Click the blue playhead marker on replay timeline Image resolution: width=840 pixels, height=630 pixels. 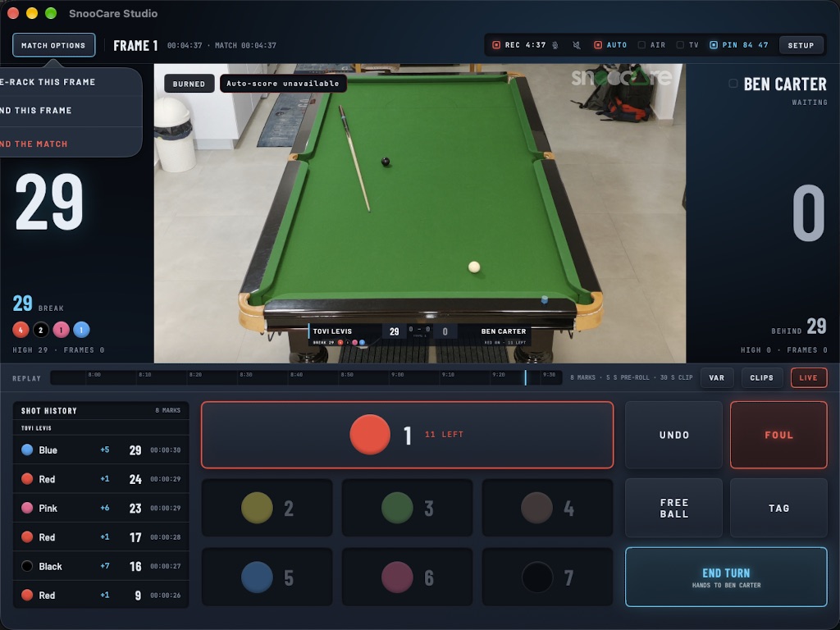pos(526,377)
